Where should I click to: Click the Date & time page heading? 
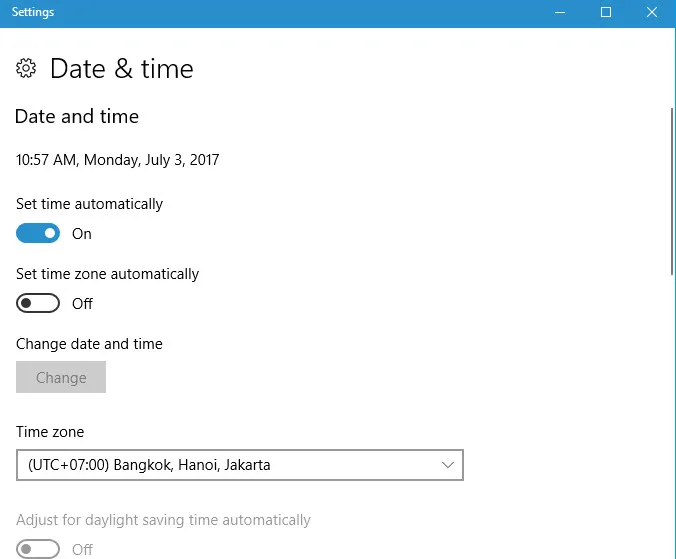121,69
